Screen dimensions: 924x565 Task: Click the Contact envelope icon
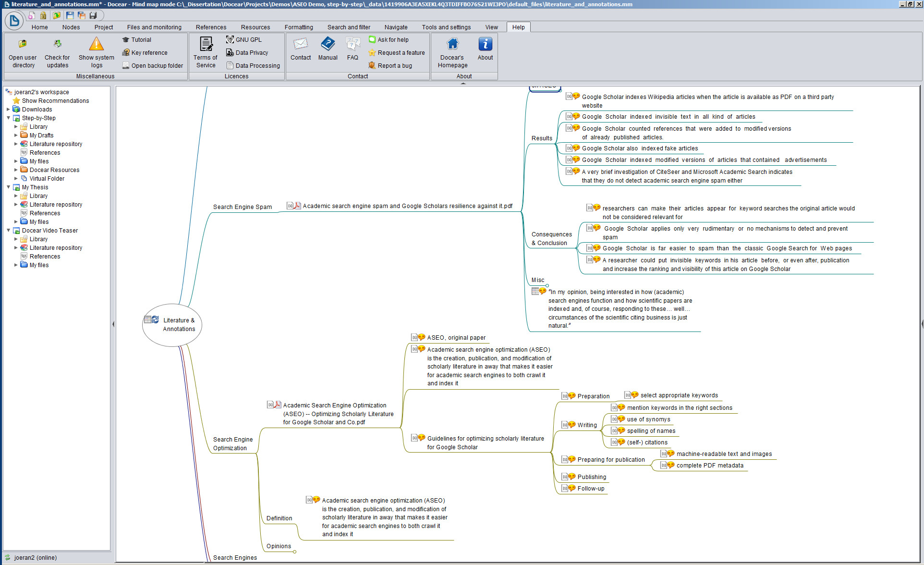pos(301,45)
